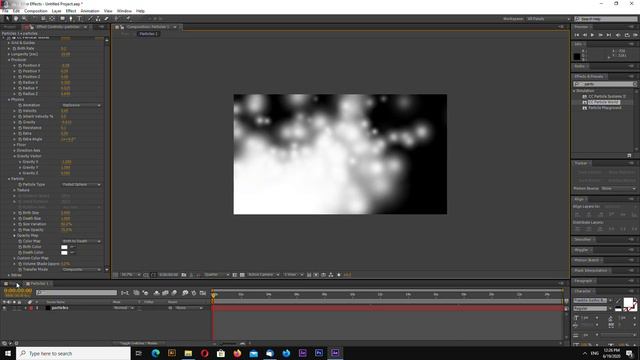Open the File menu

[x=5, y=11]
